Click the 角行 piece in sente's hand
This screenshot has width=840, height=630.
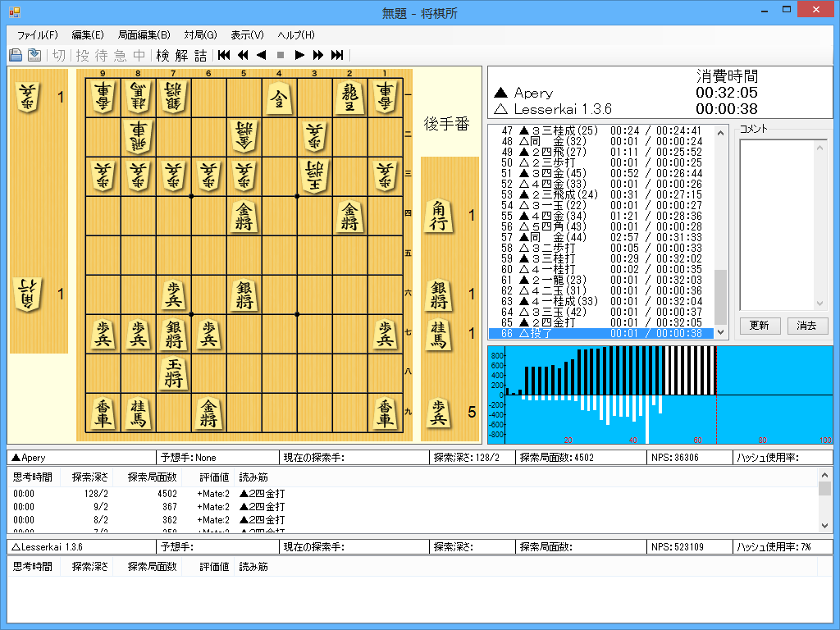click(439, 216)
